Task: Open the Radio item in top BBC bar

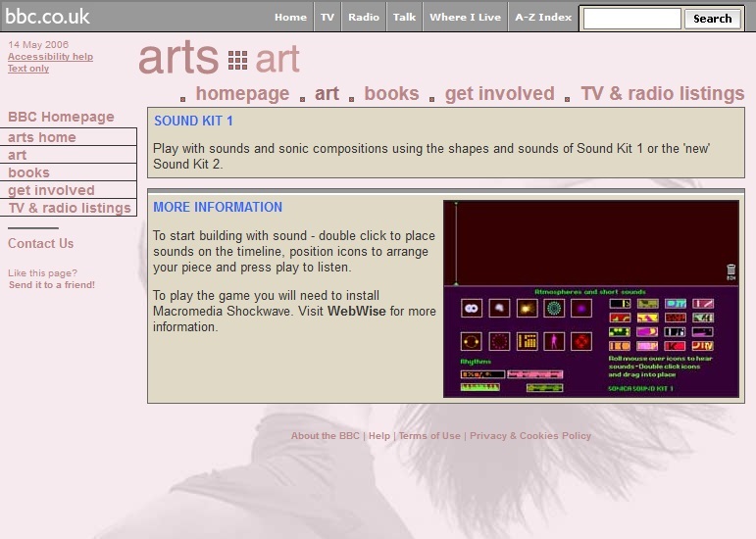Action: click(363, 17)
